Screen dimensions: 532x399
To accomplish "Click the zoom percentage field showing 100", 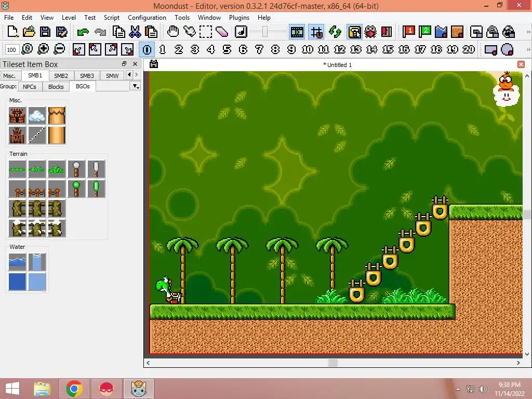I will pos(11,50).
